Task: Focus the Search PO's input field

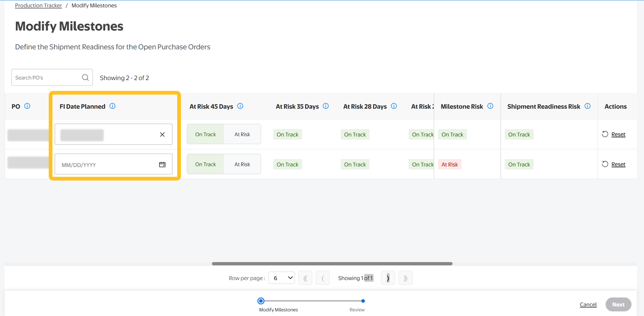Action: click(52, 78)
